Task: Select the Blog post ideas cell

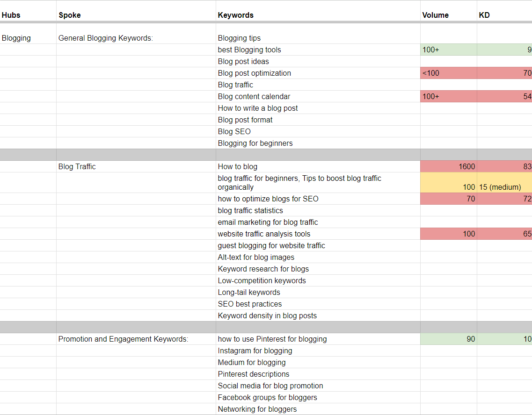Action: 318,61
